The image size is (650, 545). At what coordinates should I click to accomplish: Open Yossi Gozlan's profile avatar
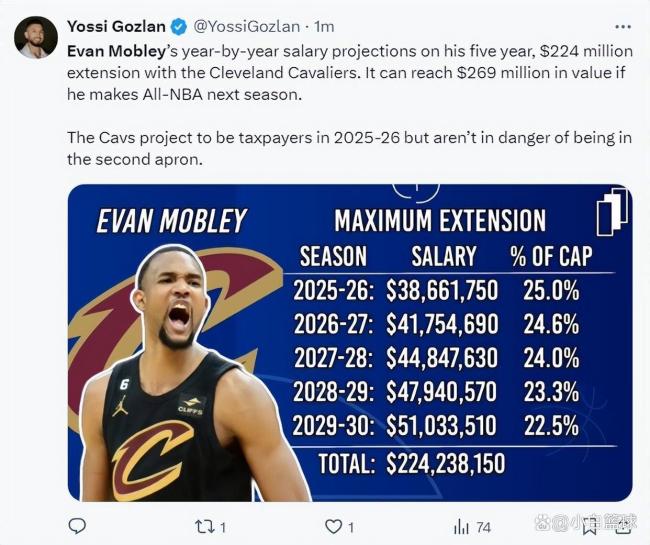coord(35,38)
